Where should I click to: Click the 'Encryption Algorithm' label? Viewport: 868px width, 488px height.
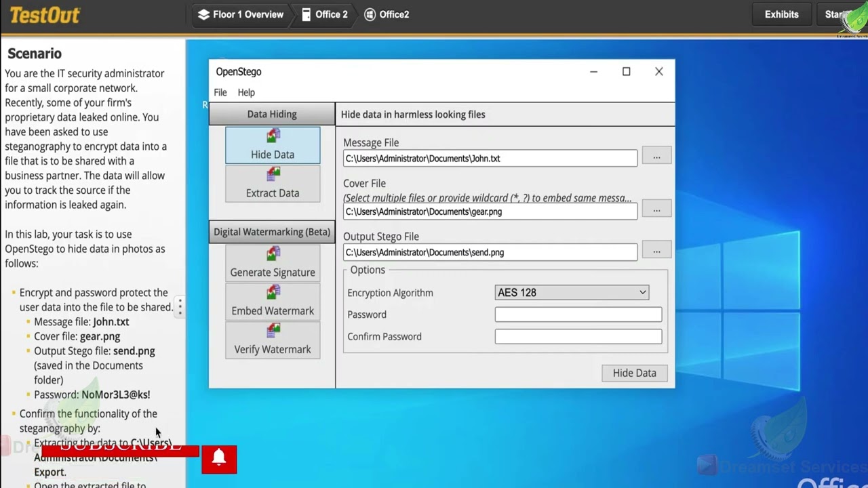[x=390, y=293]
